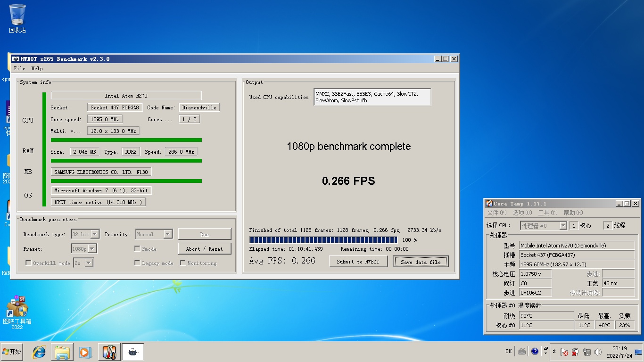Open the Preset 1080p dropdown
The width and height of the screenshot is (644, 362).
click(x=83, y=248)
